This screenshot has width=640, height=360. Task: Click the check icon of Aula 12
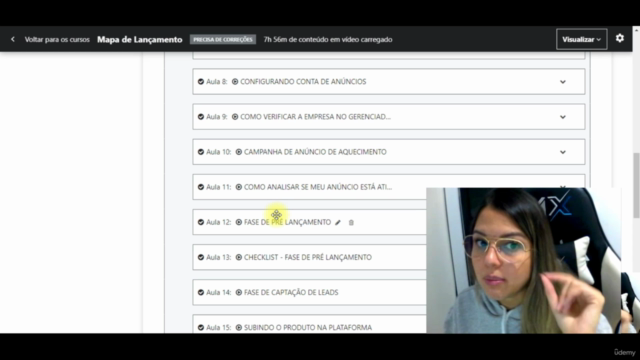(x=201, y=222)
